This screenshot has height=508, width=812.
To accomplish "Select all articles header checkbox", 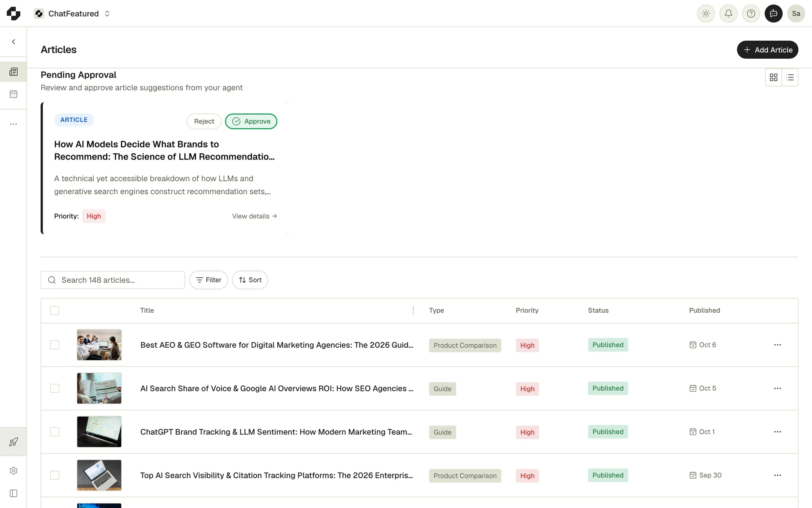I will click(55, 310).
